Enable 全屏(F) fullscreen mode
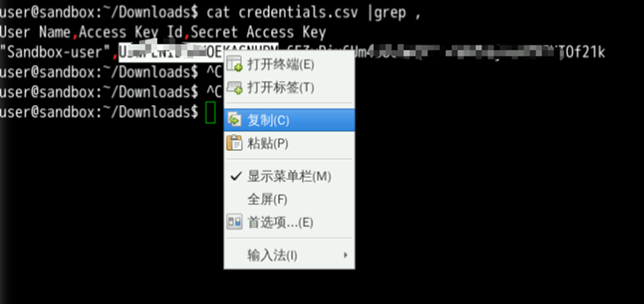This screenshot has height=304, width=644. tap(267, 200)
